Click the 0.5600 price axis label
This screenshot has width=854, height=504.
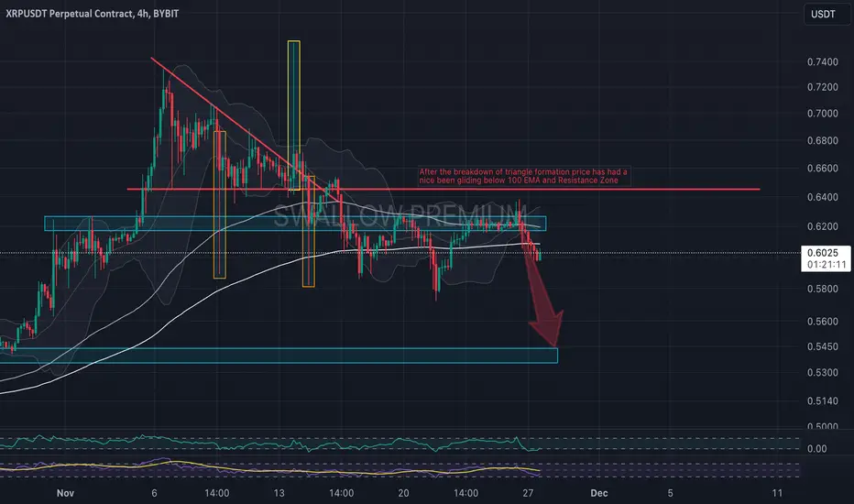[823, 322]
